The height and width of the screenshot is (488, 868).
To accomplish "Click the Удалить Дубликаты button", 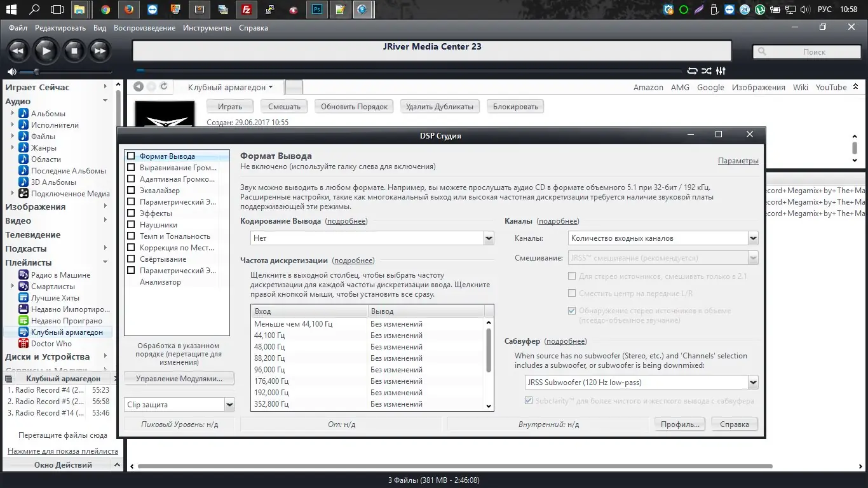I will pos(440,106).
